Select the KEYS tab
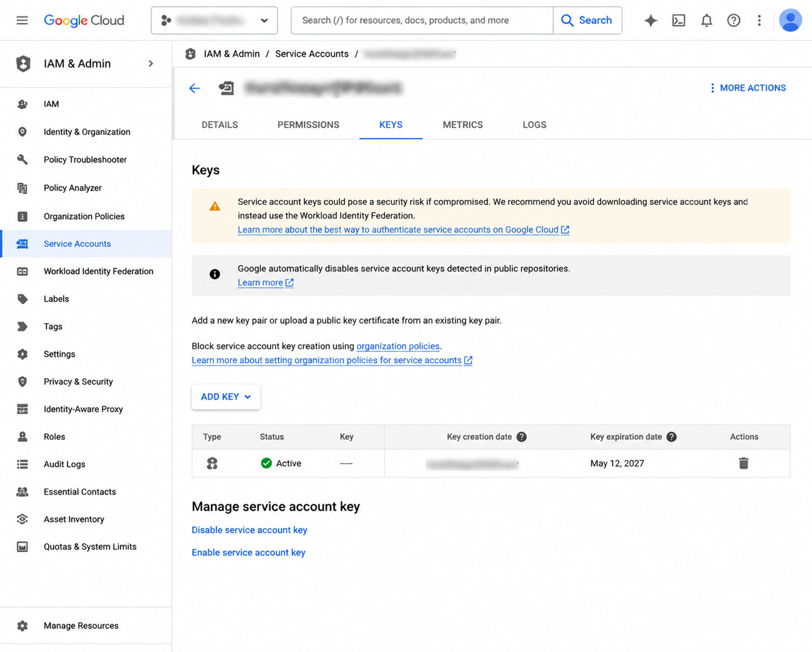The image size is (812, 652). tap(391, 125)
